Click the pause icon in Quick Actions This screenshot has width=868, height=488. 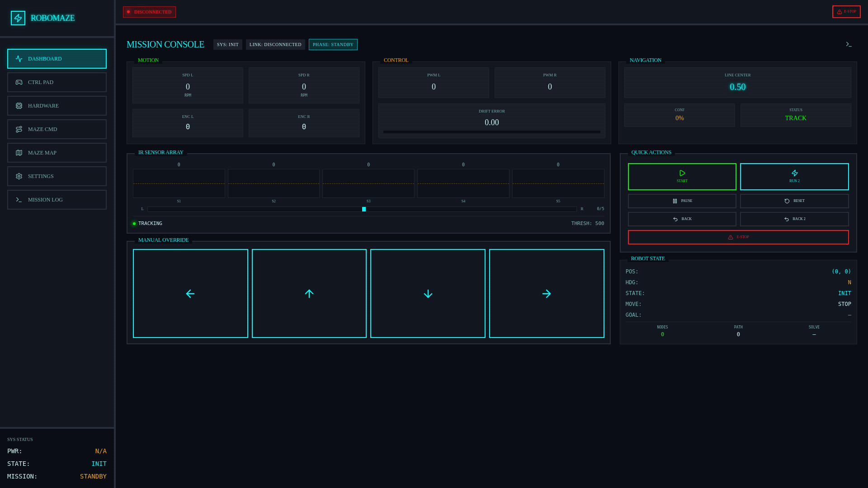(675, 201)
